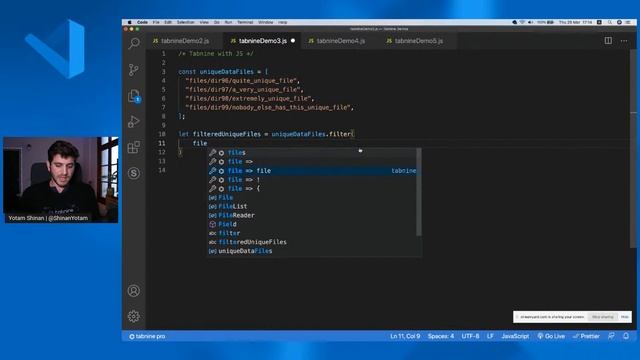Open the Source Control view

click(x=133, y=69)
